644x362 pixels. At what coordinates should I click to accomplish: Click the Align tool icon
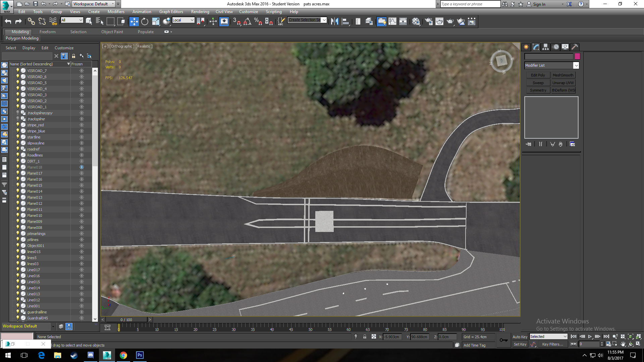pos(345,21)
